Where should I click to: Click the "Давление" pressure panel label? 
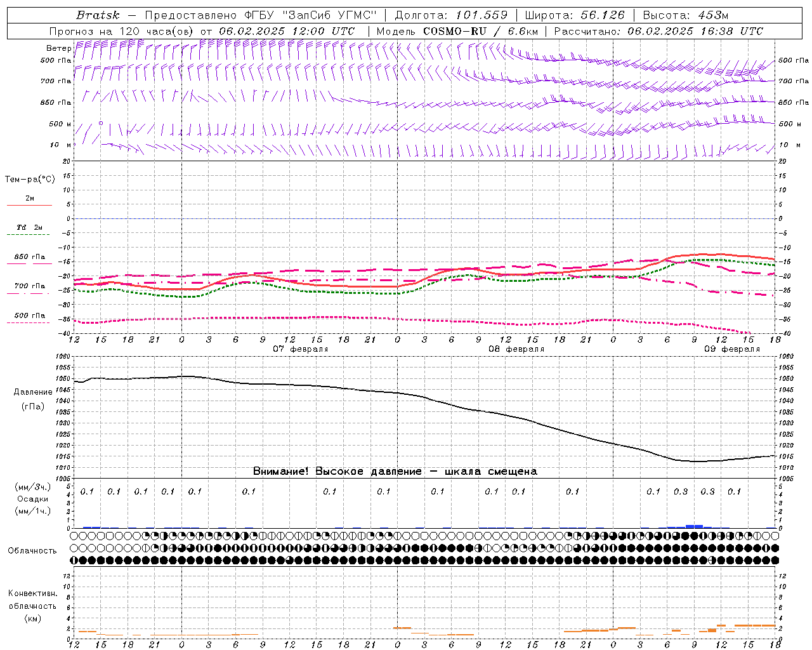[x=33, y=392]
